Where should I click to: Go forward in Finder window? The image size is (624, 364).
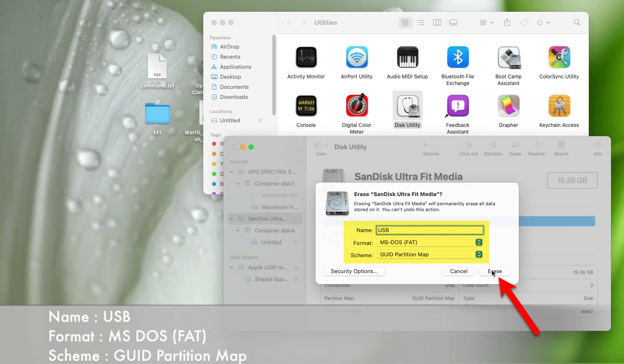click(303, 23)
